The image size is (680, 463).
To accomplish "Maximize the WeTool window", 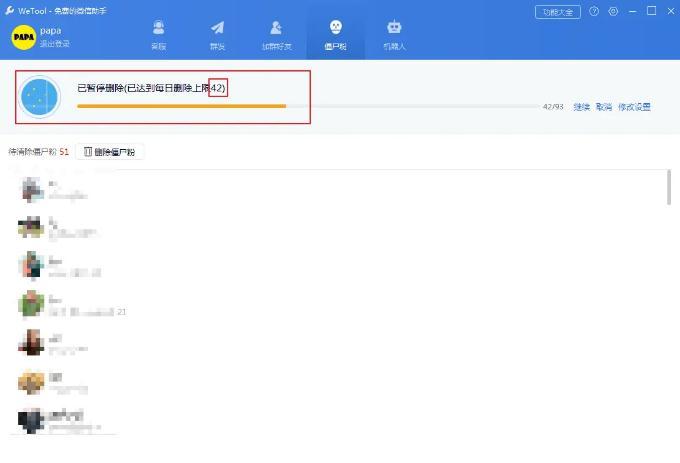I will point(651,11).
